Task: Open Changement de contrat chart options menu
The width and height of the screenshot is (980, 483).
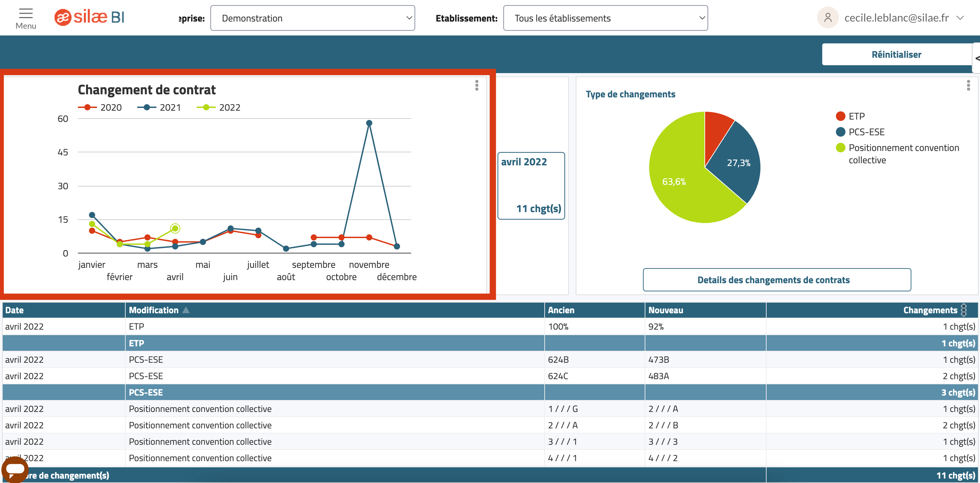Action: pyautogui.click(x=476, y=85)
